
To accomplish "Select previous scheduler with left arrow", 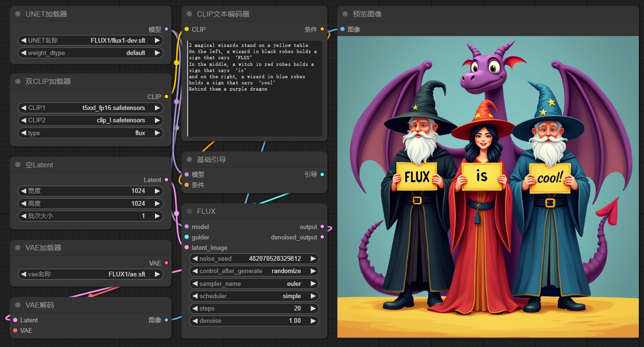I will [195, 296].
